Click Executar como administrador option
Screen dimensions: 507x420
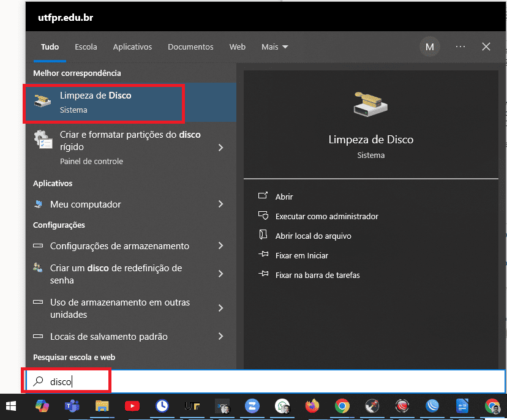coord(326,216)
